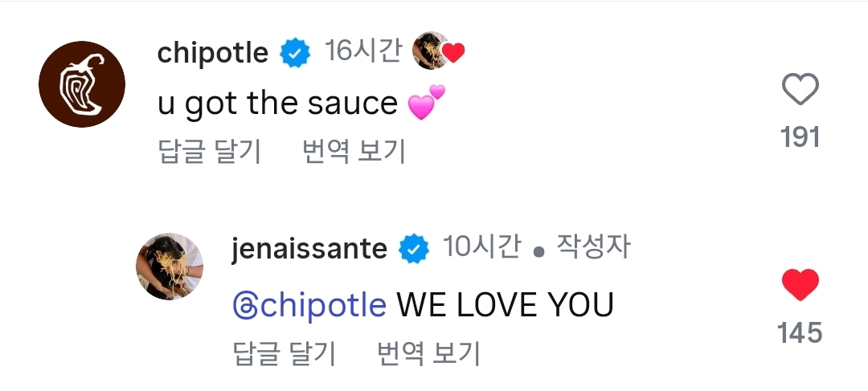Image resolution: width=868 pixels, height=391 pixels.
Task: Click the verified badge next to chipotle
Action: [x=295, y=53]
